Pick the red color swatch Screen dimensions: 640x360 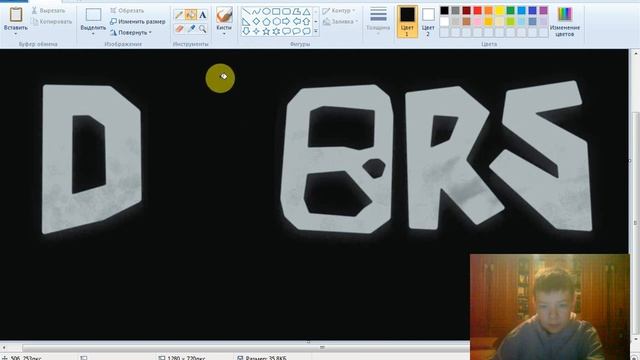[x=478, y=11]
